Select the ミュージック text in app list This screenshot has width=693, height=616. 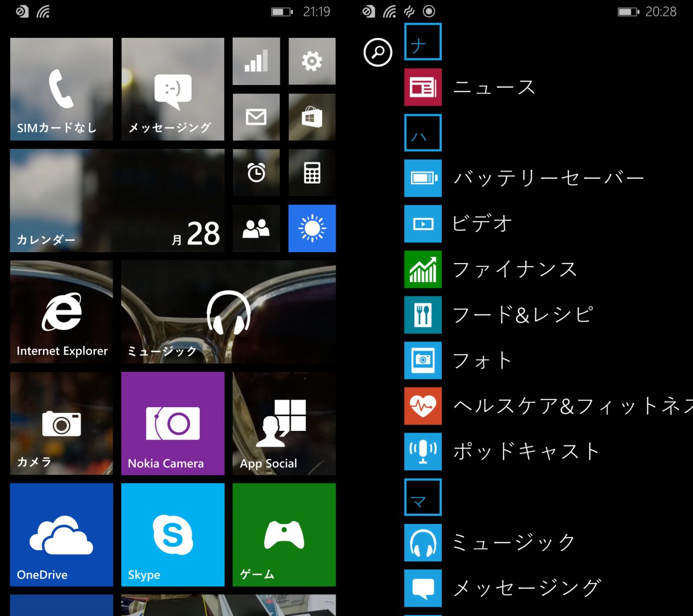513,542
